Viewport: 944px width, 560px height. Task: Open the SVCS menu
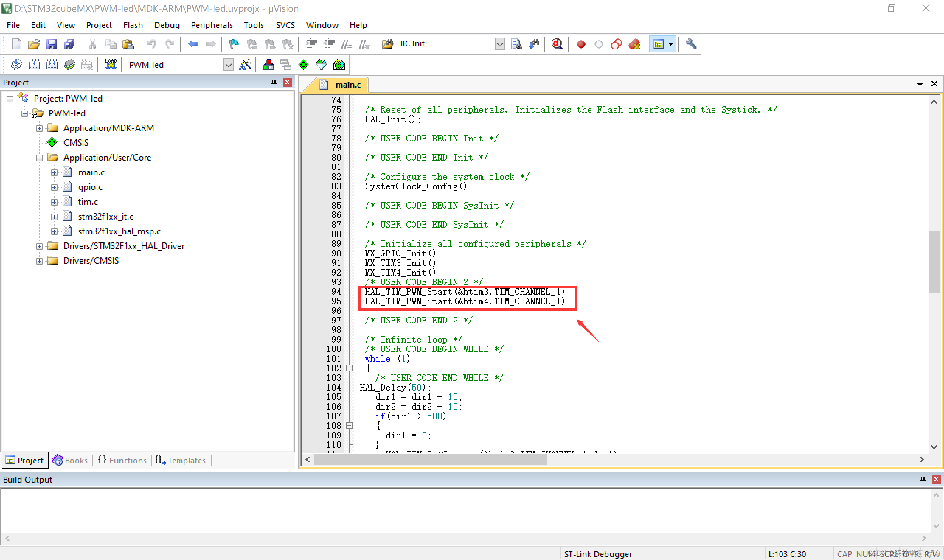click(285, 25)
